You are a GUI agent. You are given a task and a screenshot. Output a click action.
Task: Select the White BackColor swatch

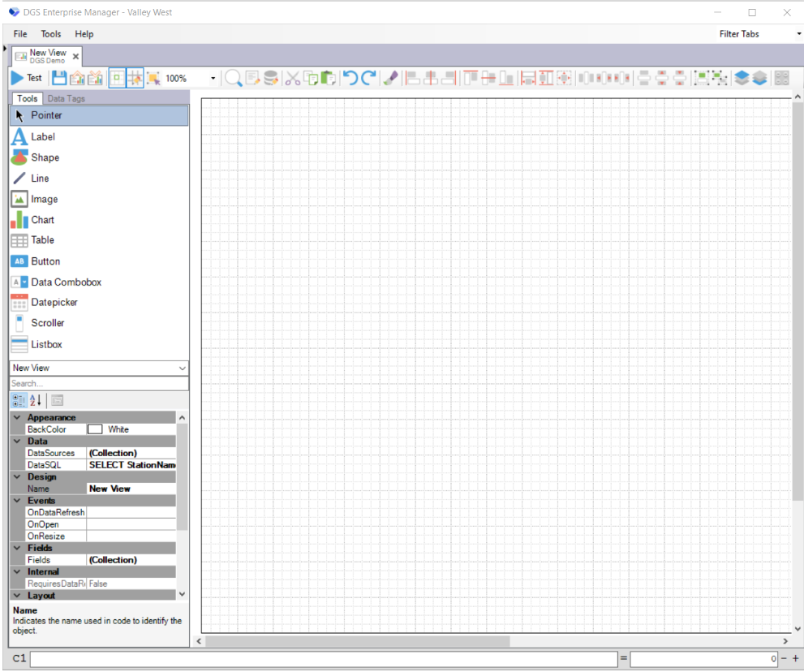tap(95, 429)
